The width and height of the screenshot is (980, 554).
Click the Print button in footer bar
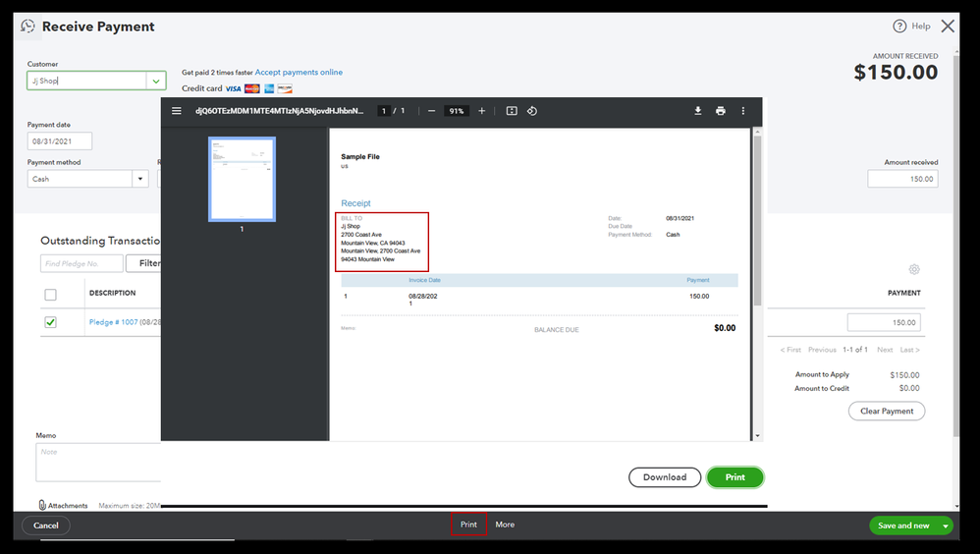pyautogui.click(x=468, y=525)
